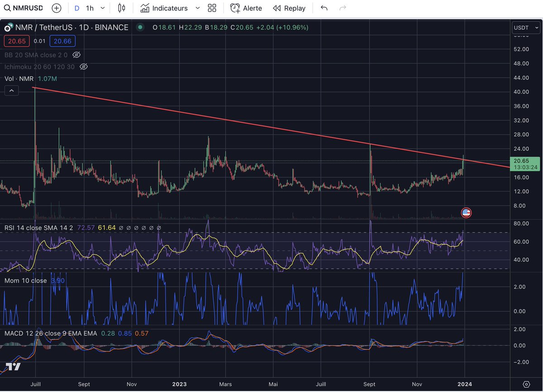
Task: Select the Ichimoku 20 60 120 30 legend
Action: point(39,67)
